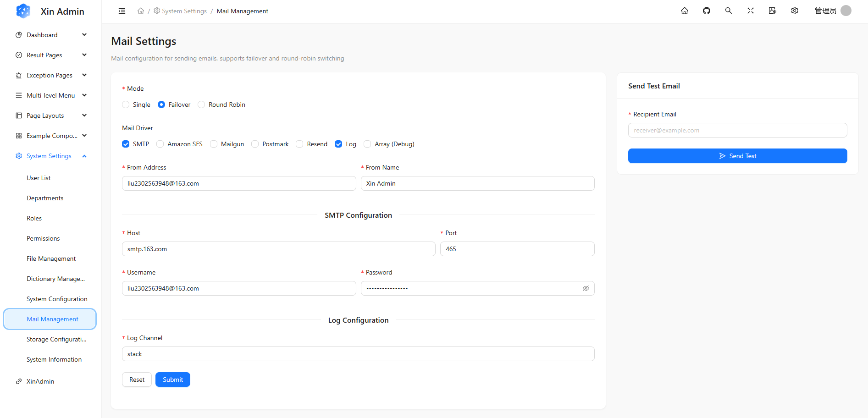
Task: Click the search magnifier icon in header
Action: click(x=729, y=11)
